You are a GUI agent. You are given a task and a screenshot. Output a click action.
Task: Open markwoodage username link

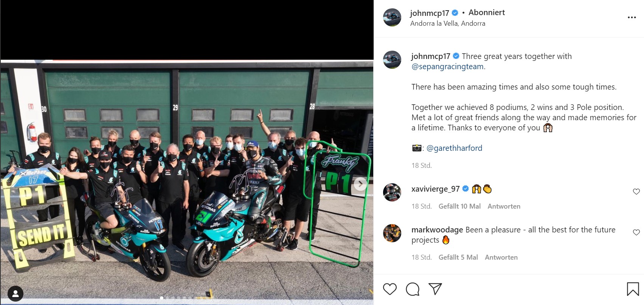click(x=437, y=230)
